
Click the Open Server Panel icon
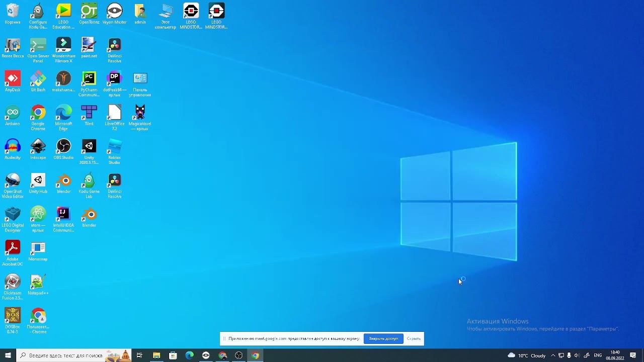click(38, 50)
